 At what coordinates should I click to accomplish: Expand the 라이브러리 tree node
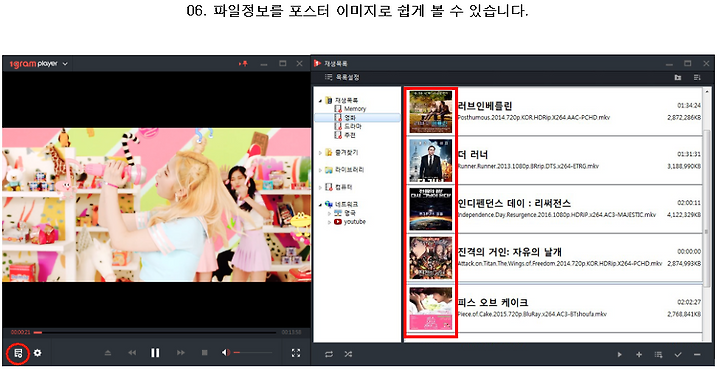coord(321,170)
